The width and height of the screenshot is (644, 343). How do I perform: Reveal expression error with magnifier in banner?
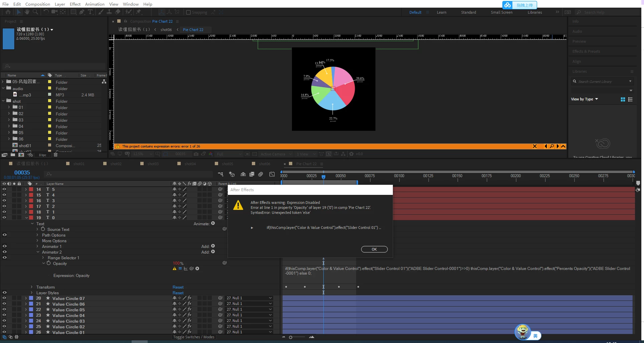pyautogui.click(x=552, y=146)
